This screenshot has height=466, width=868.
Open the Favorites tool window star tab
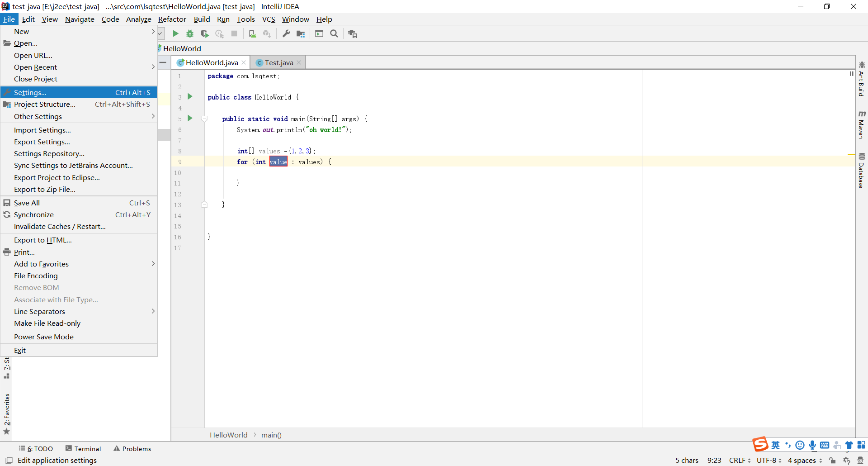point(7,414)
